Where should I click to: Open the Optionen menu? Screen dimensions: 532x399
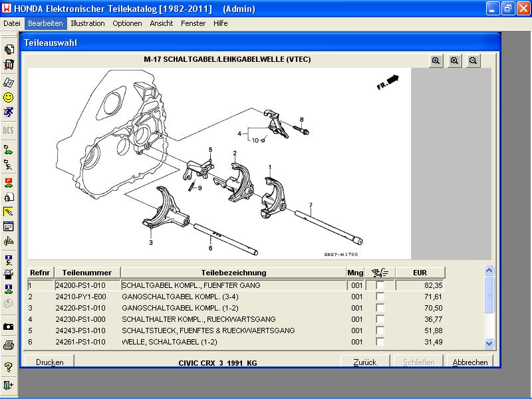127,23
